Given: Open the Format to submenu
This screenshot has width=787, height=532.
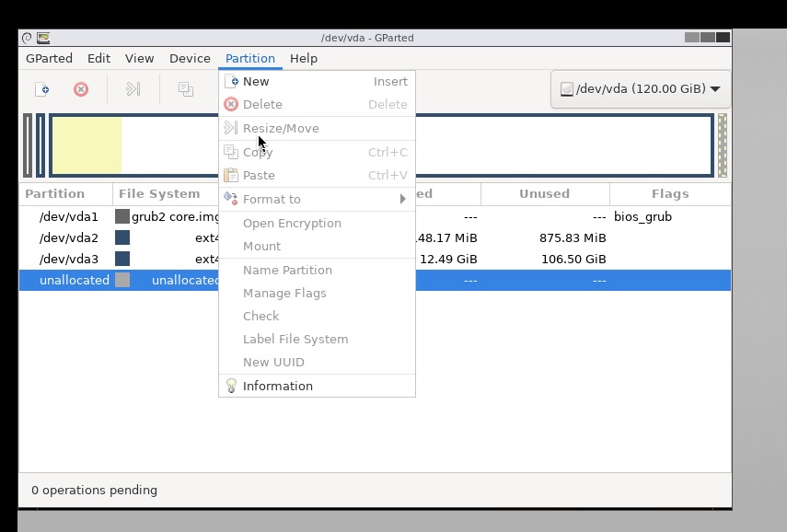Looking at the screenshot, I should tap(317, 199).
